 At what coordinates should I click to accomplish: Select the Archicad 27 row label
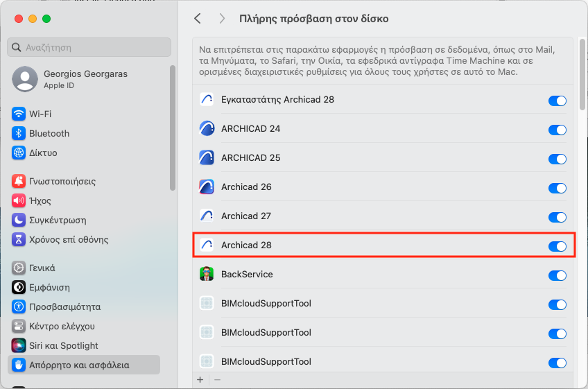pyautogui.click(x=246, y=216)
